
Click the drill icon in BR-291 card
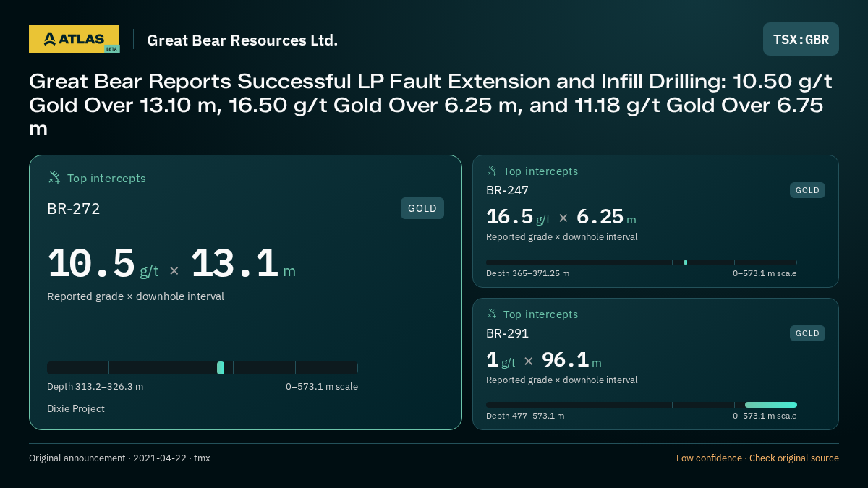(x=492, y=314)
